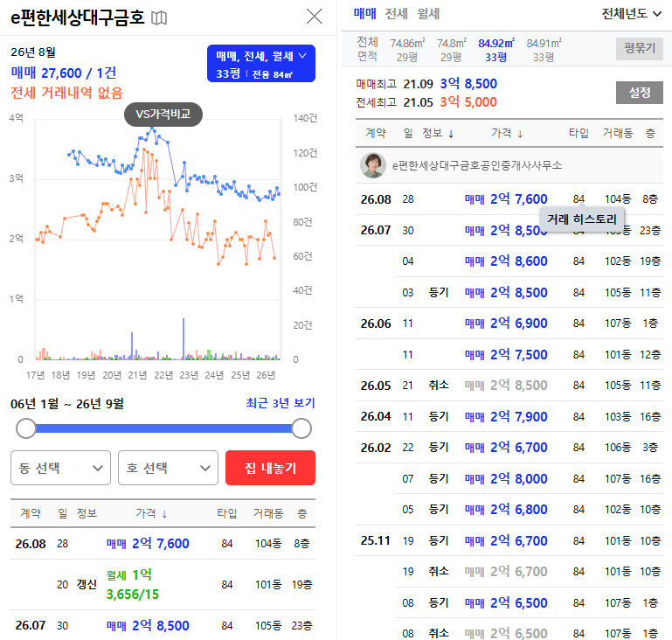Click the red 집 내놓기 button
This screenshot has width=672, height=640.
(270, 468)
